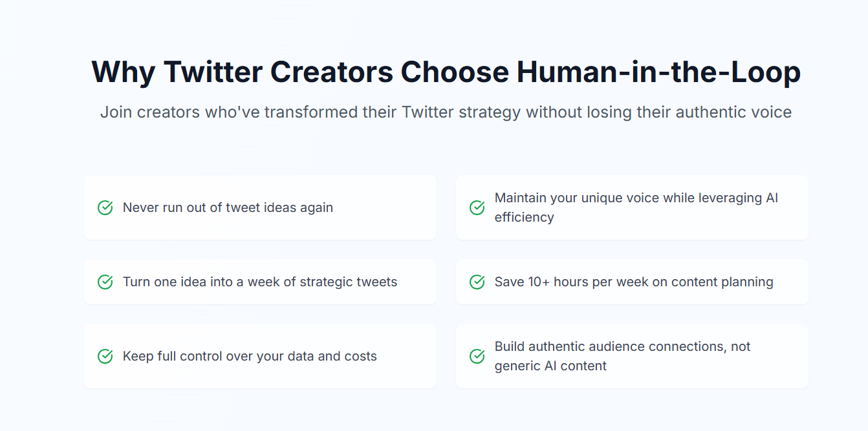Click the checkmark beside "Save 10+ hours per week"
Image resolution: width=868 pixels, height=431 pixels.
point(477,282)
